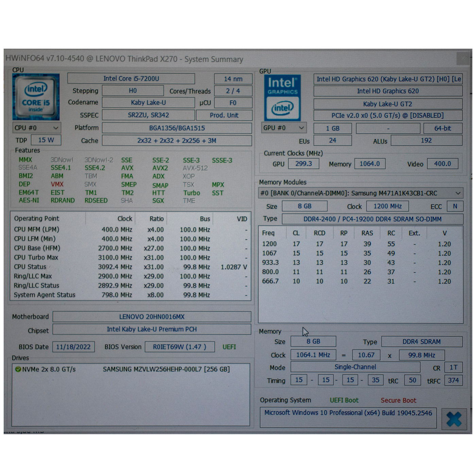This screenshot has height=476, width=476.
Task: Click the GPU clock 299.3 field
Action: pyautogui.click(x=304, y=164)
